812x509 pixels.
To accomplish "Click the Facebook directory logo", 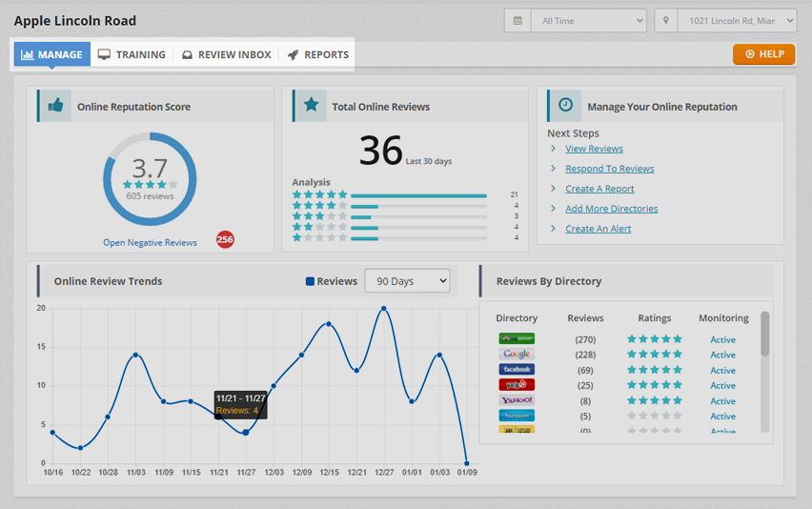I will coord(517,370).
